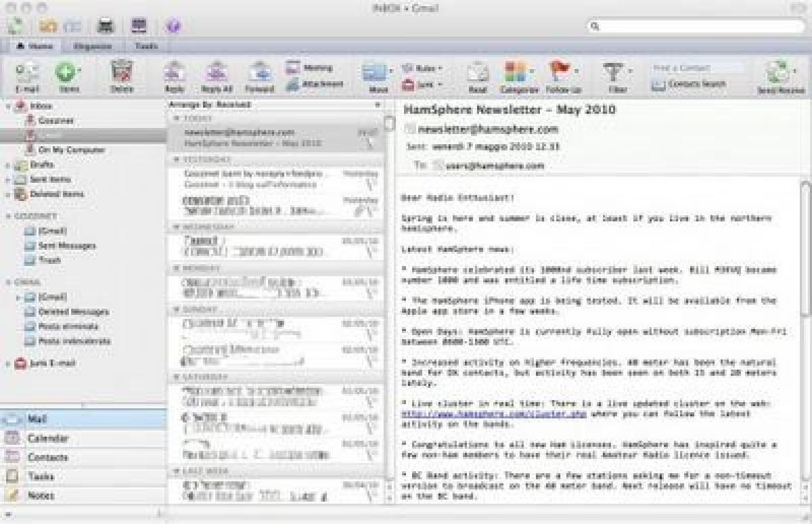This screenshot has height=524, width=812.
Task: Click the purple help icon in the title toolbar
Action: [172, 26]
